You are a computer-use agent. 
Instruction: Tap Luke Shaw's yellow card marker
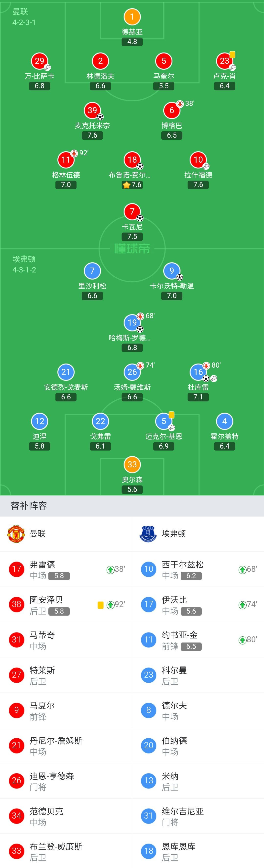[232, 55]
